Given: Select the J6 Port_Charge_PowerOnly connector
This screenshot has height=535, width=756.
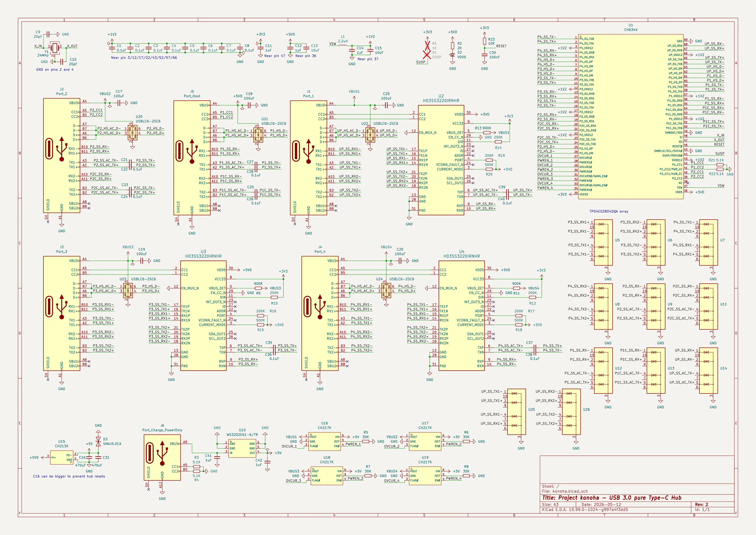Looking at the screenshot, I should 162,457.
